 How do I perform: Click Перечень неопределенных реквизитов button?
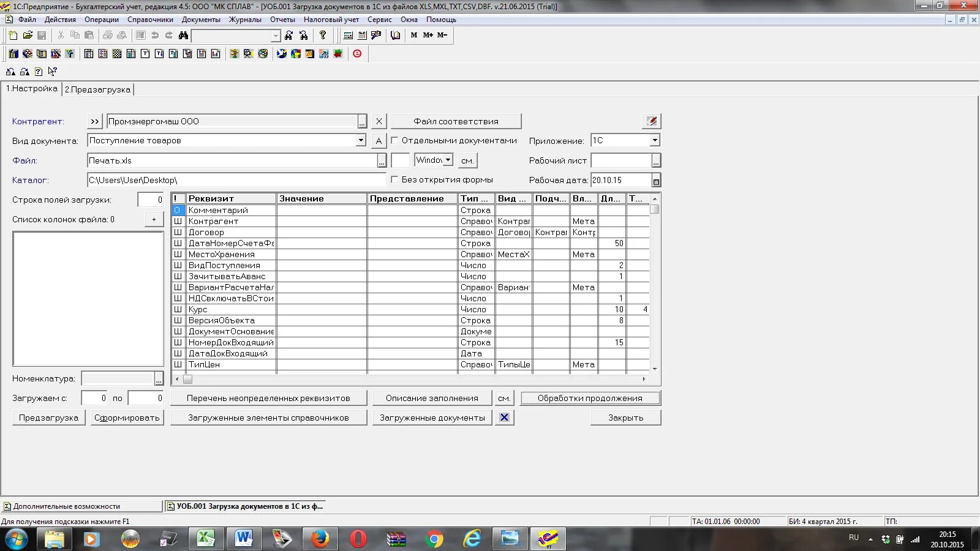pyautogui.click(x=268, y=398)
